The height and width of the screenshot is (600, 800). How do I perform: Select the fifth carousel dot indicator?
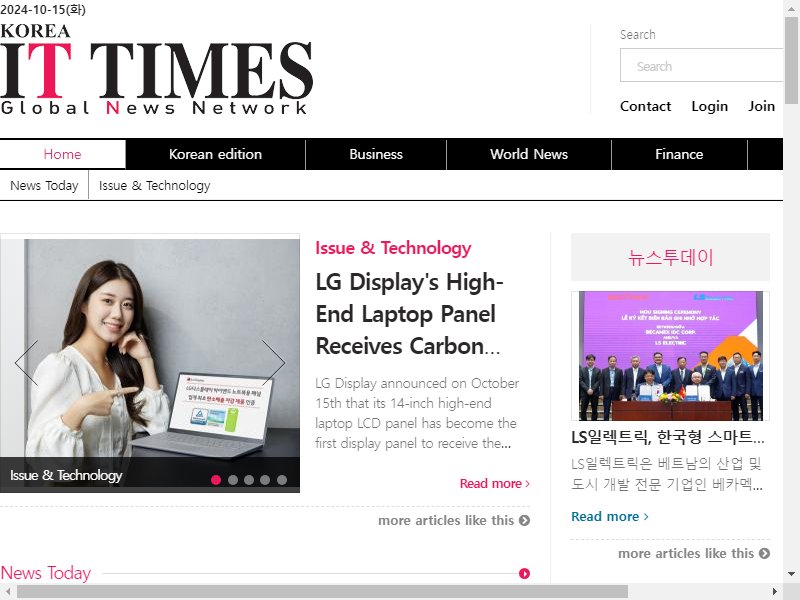pos(282,480)
